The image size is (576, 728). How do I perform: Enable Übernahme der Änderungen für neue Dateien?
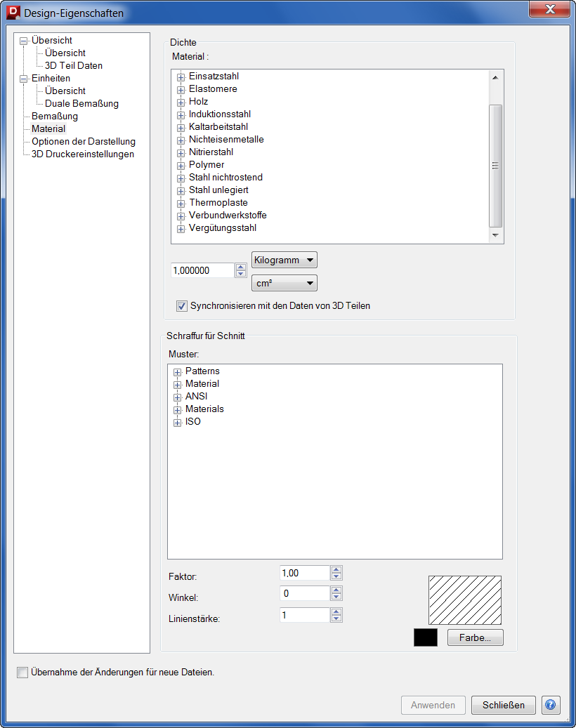22,673
